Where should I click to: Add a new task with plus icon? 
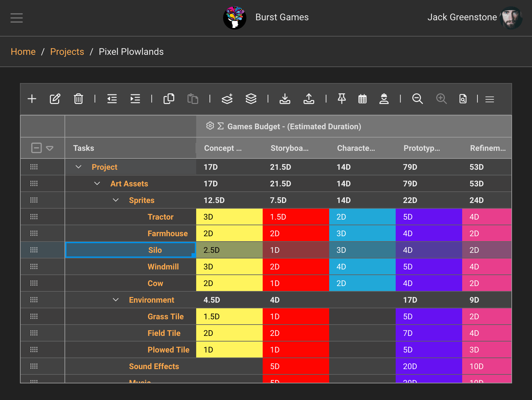tap(32, 99)
